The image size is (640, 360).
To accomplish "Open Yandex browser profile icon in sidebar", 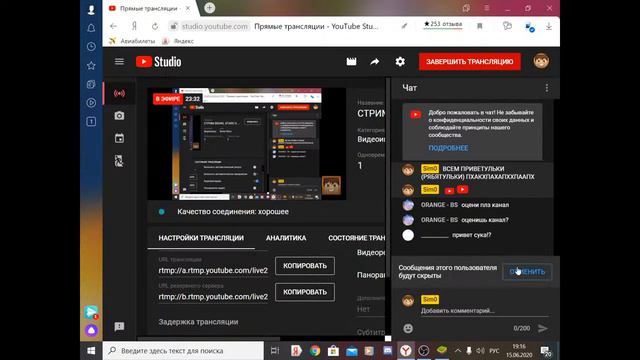I will click(91, 10).
